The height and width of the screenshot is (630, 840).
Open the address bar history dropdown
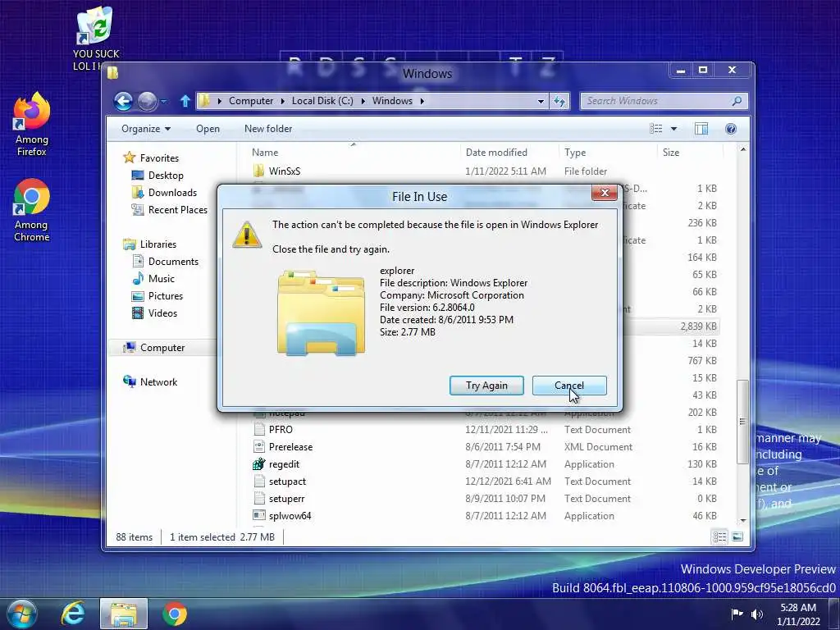point(541,101)
